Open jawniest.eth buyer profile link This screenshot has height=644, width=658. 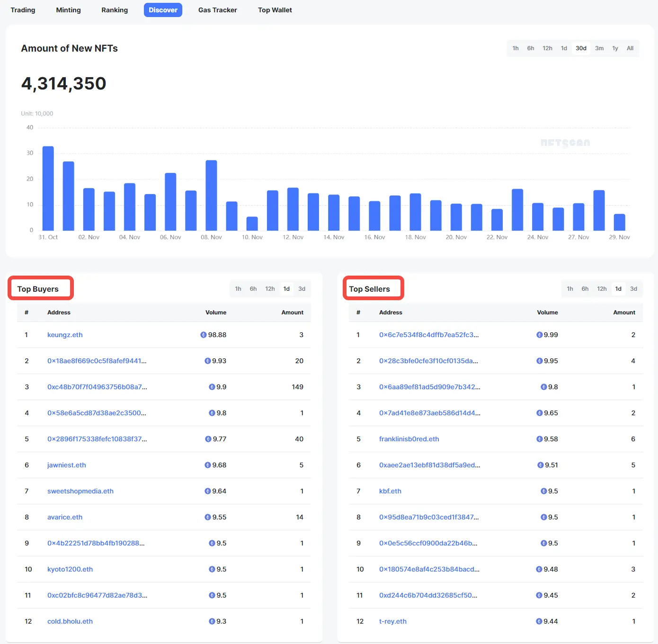[67, 465]
